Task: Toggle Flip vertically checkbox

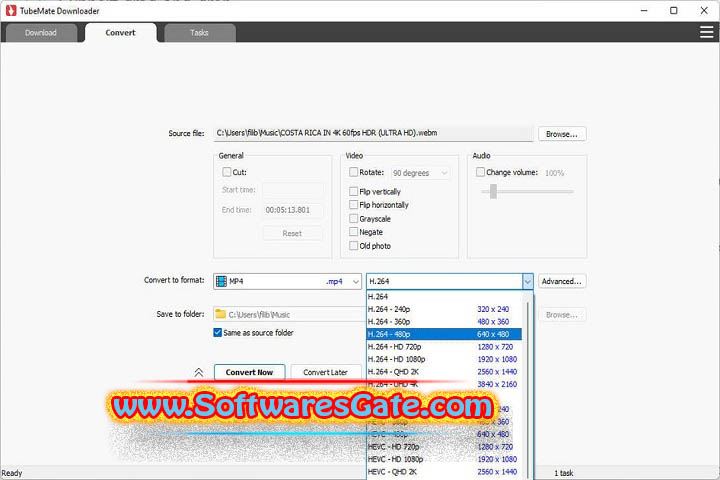Action: pos(354,191)
